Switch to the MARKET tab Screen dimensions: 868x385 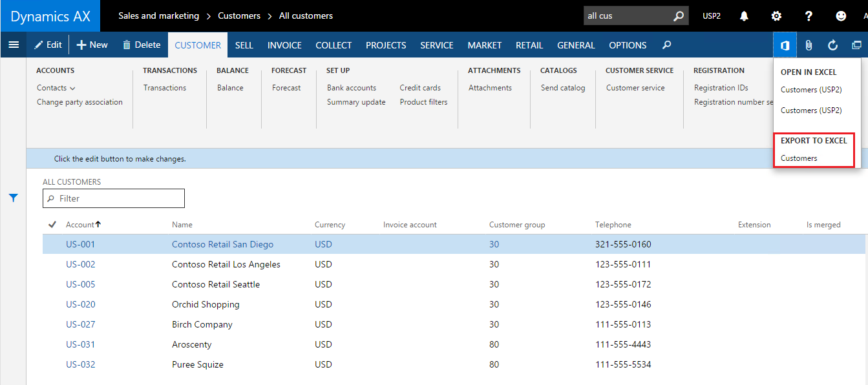pyautogui.click(x=485, y=45)
